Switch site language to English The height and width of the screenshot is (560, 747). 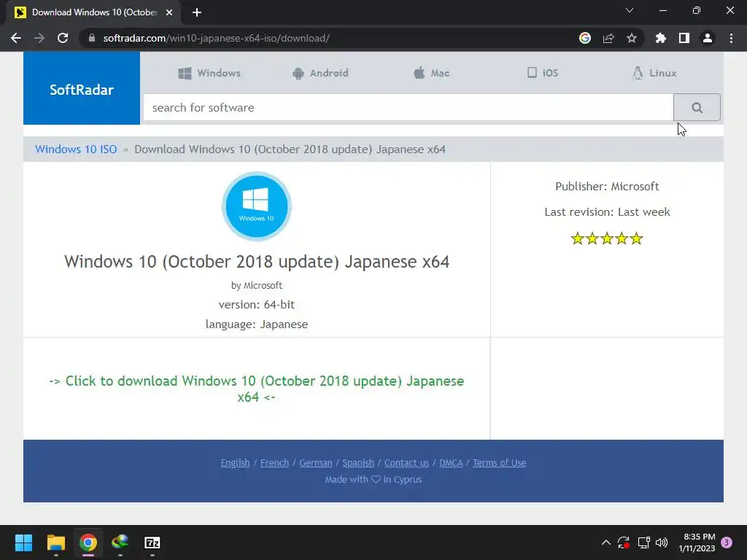236,462
